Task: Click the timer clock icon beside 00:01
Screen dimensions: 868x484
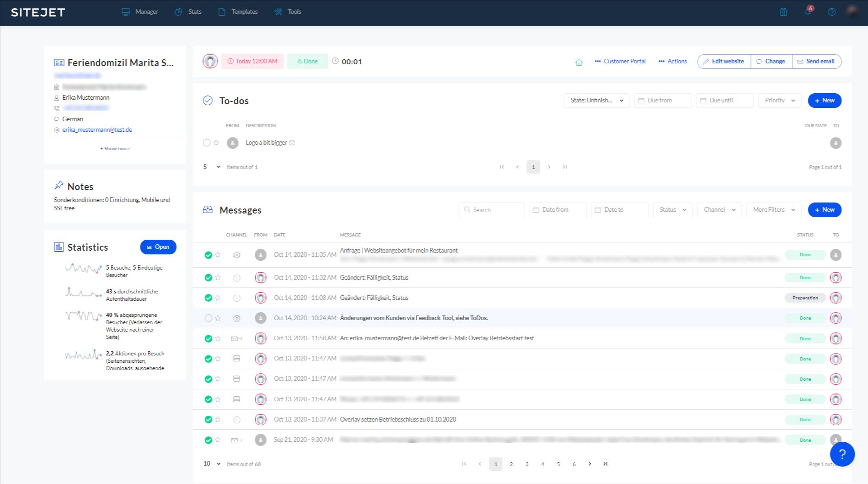Action: coord(336,61)
